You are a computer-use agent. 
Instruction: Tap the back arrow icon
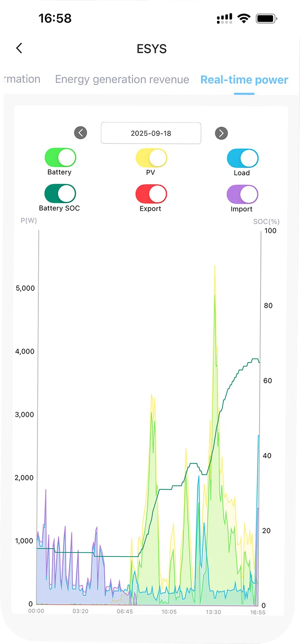[19, 48]
